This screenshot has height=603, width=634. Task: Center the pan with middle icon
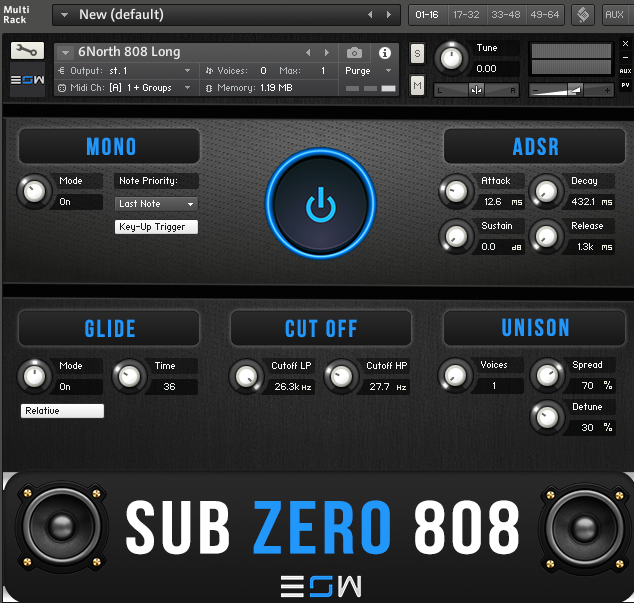476,90
